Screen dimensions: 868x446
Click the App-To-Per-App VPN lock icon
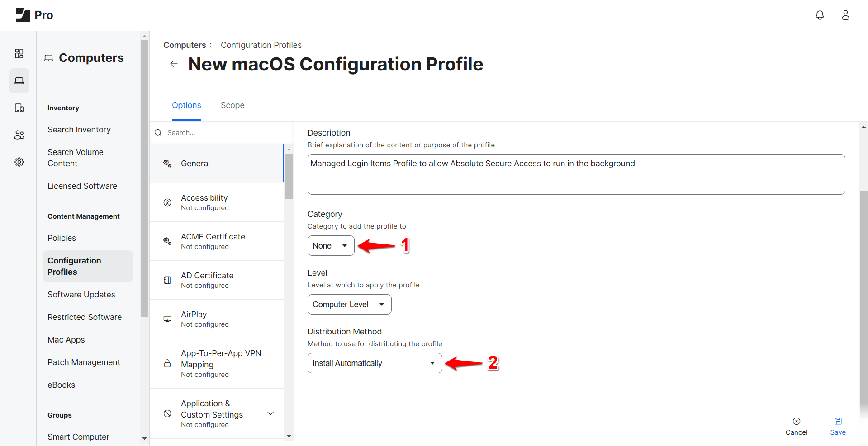pos(167,363)
